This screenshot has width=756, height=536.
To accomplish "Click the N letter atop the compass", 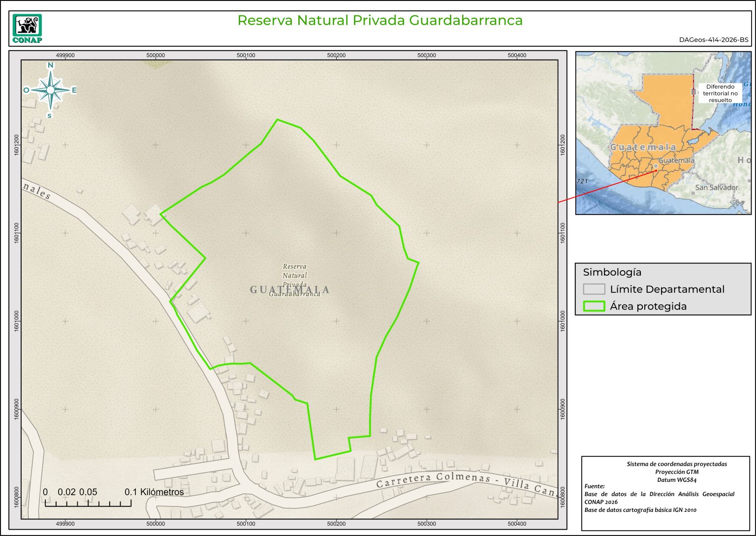I will pos(50,65).
